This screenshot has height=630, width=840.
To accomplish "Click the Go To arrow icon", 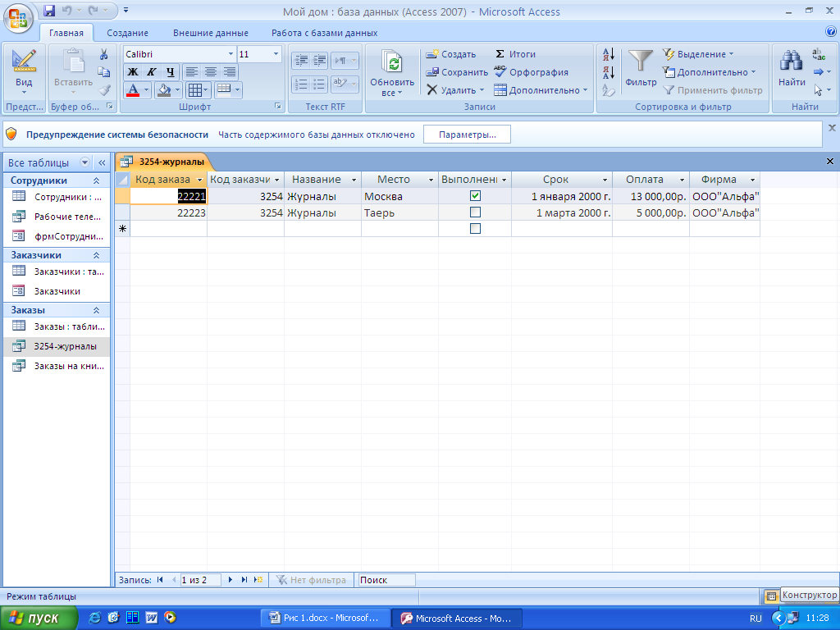I will 819,72.
